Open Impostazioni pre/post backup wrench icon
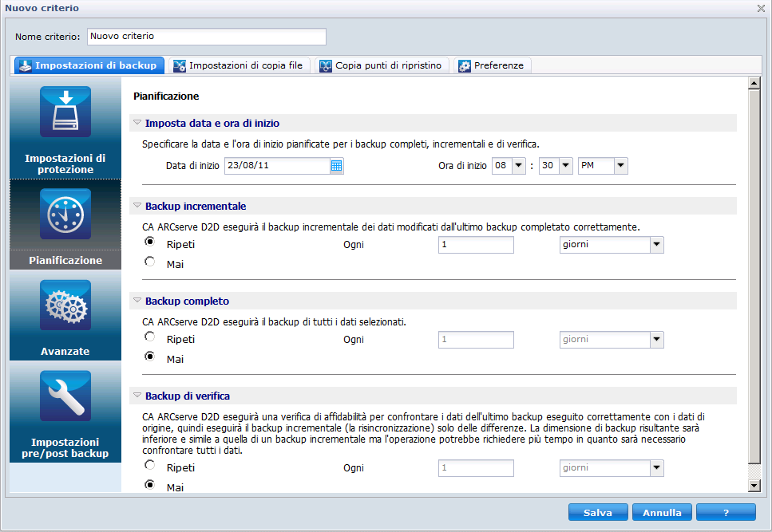This screenshot has height=532, width=772. [65, 396]
